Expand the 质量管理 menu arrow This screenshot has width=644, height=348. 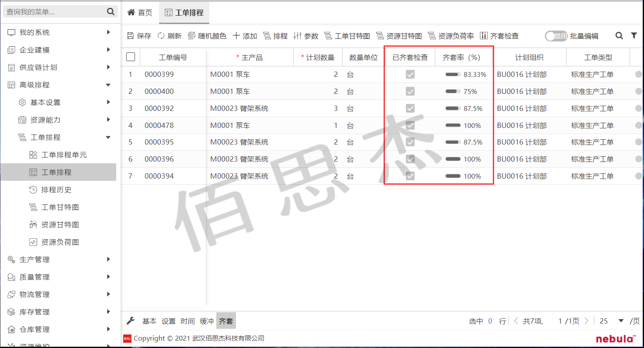tap(108, 276)
